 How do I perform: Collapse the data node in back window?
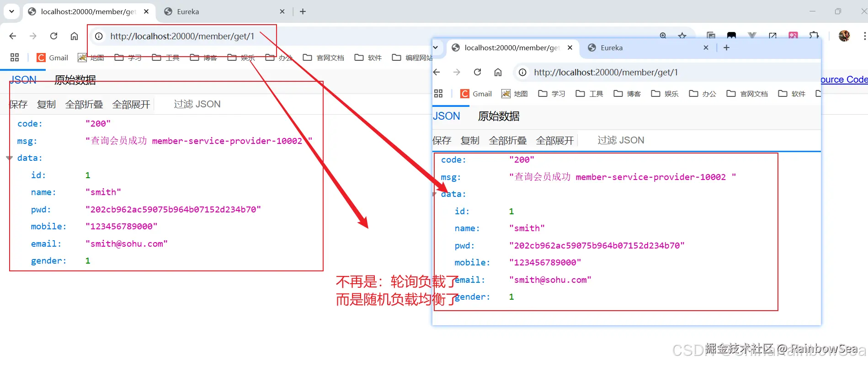click(x=9, y=158)
